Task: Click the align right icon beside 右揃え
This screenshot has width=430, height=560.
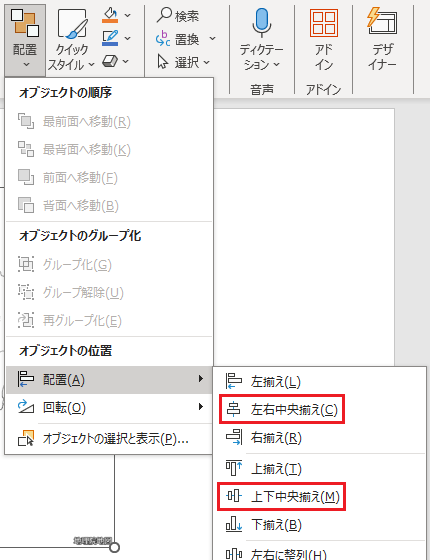Action: [x=234, y=438]
